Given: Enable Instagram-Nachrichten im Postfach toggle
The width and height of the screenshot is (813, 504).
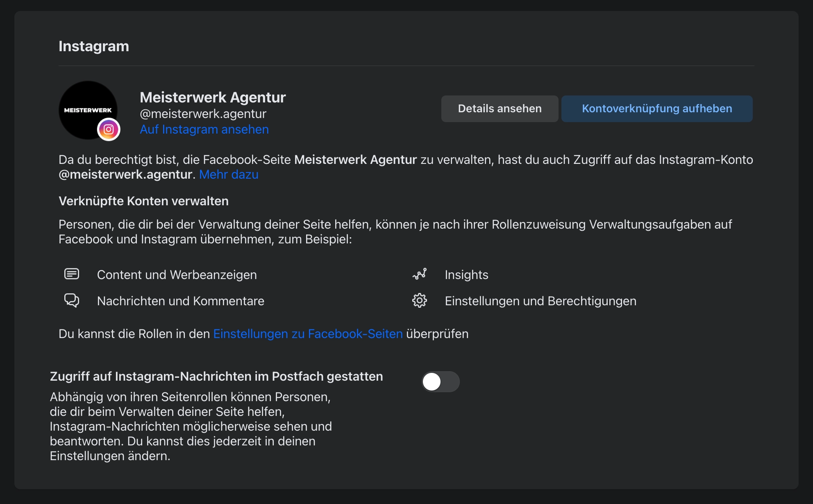Looking at the screenshot, I should coord(441,381).
